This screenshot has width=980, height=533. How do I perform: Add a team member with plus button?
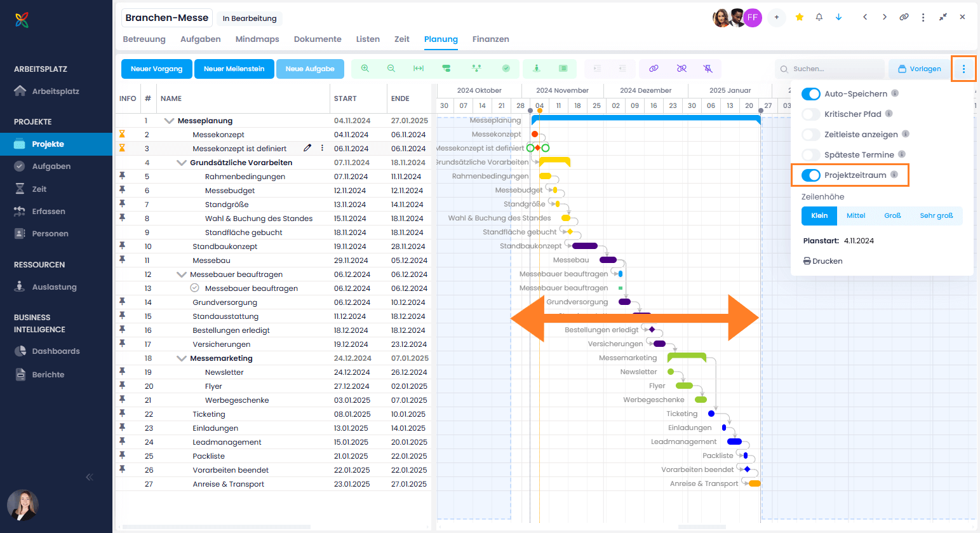pyautogui.click(x=776, y=18)
